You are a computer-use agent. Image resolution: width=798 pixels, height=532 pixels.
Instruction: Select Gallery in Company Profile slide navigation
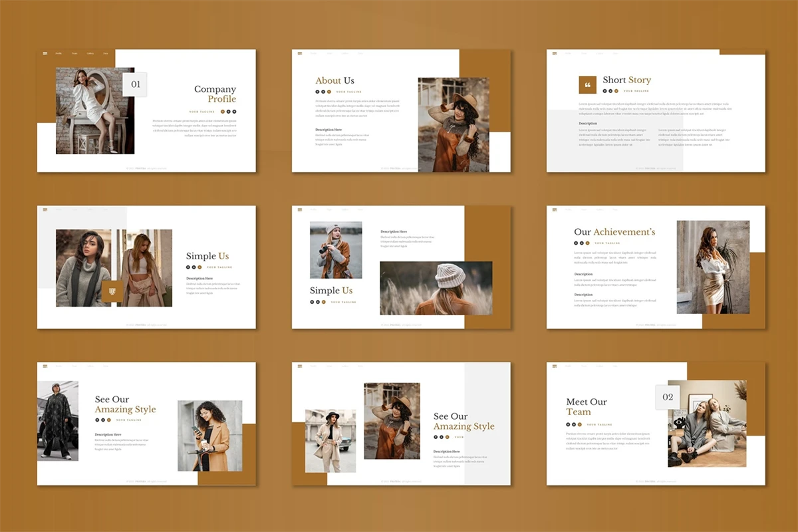tap(90, 53)
